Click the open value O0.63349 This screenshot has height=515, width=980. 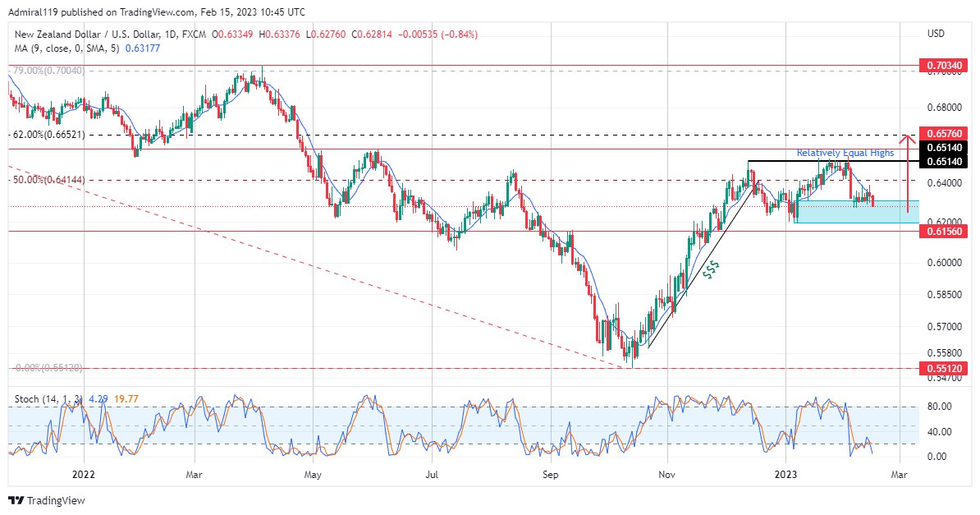click(232, 34)
